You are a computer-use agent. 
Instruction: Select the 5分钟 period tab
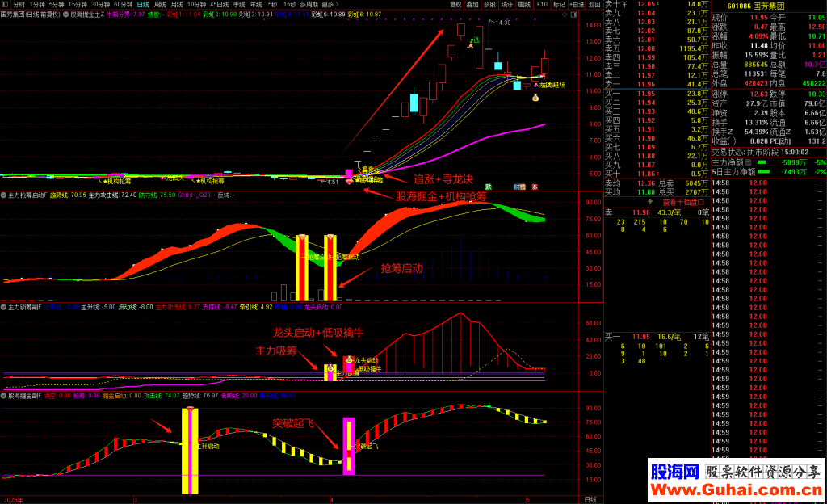click(x=57, y=4)
